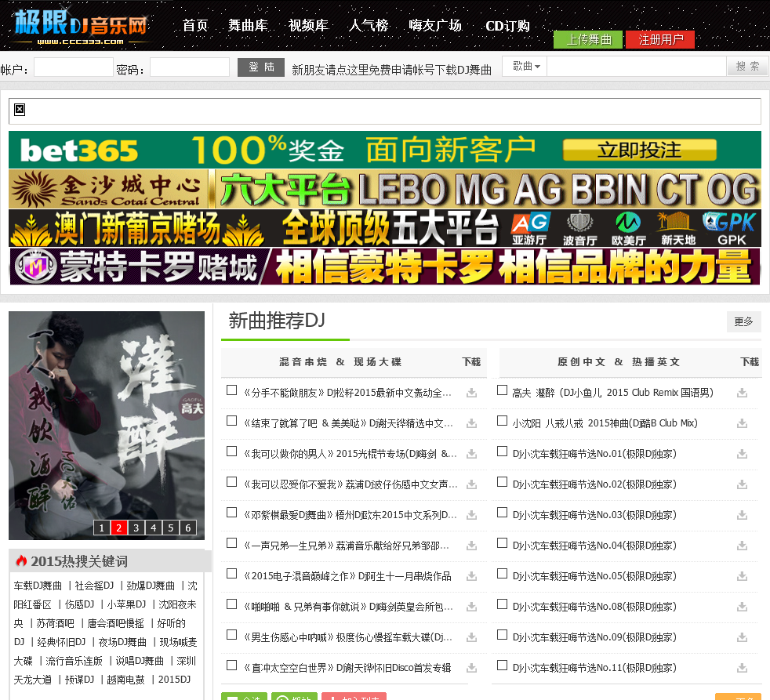
Task: Download 《我可以忍受你不爱我》 track
Action: click(x=471, y=484)
